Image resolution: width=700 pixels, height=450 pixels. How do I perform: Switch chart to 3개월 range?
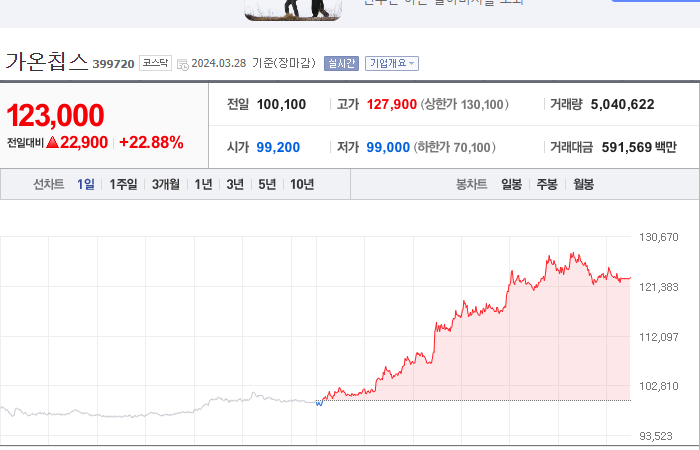pos(166,184)
